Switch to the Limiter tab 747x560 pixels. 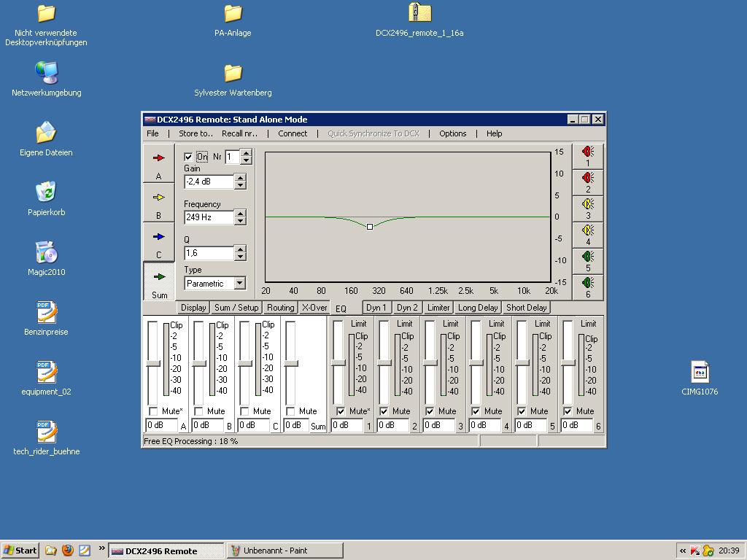[438, 308]
